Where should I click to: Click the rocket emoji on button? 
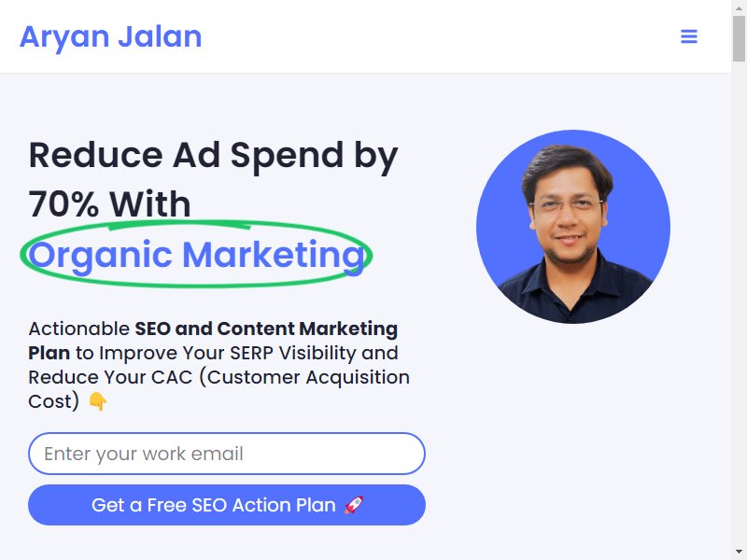coord(354,505)
